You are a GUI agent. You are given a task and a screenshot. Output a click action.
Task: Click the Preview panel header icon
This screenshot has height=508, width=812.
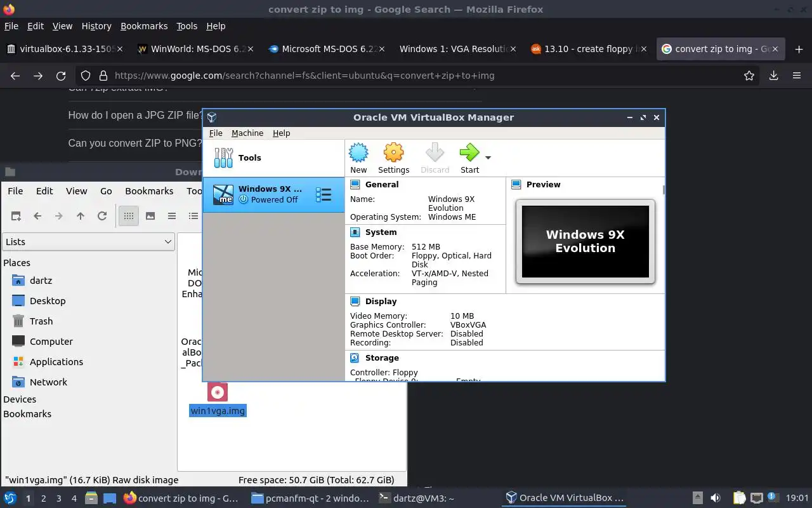click(x=516, y=184)
